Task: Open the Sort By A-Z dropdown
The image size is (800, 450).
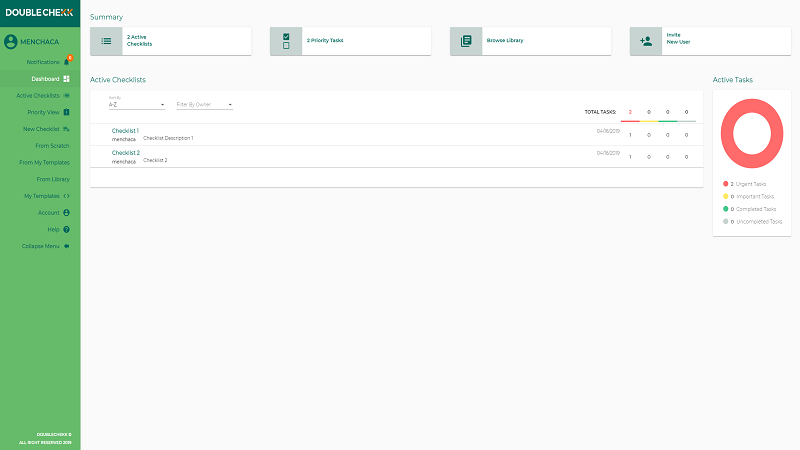Action: (x=136, y=104)
